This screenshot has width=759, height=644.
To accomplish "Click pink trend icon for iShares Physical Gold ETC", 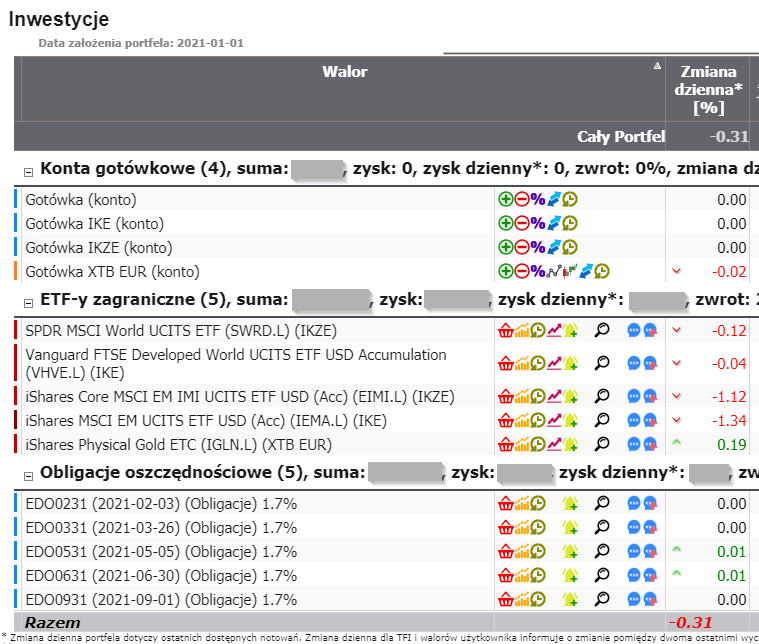I will pos(554,444).
